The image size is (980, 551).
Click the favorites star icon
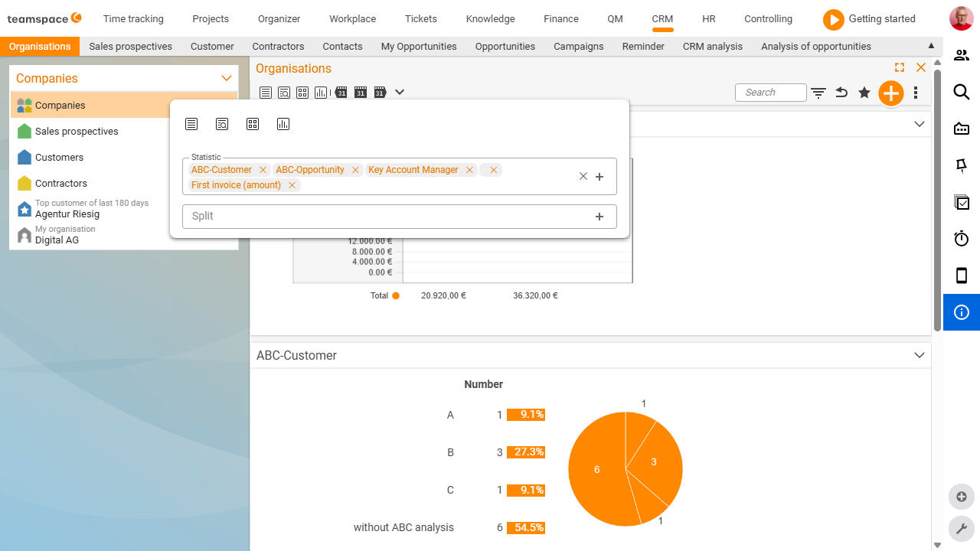864,93
